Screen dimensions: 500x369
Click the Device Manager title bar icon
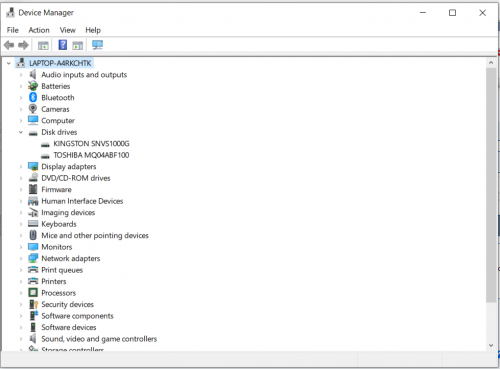tap(11, 13)
